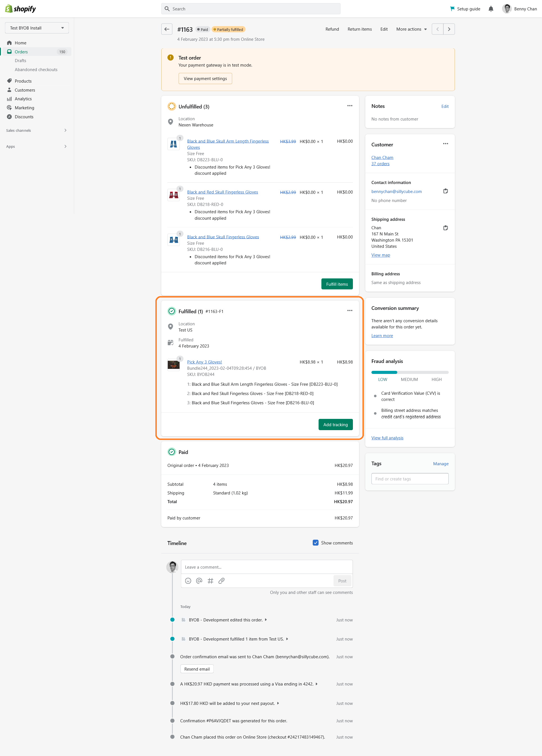
Task: Open the More actions dropdown
Action: (411, 29)
